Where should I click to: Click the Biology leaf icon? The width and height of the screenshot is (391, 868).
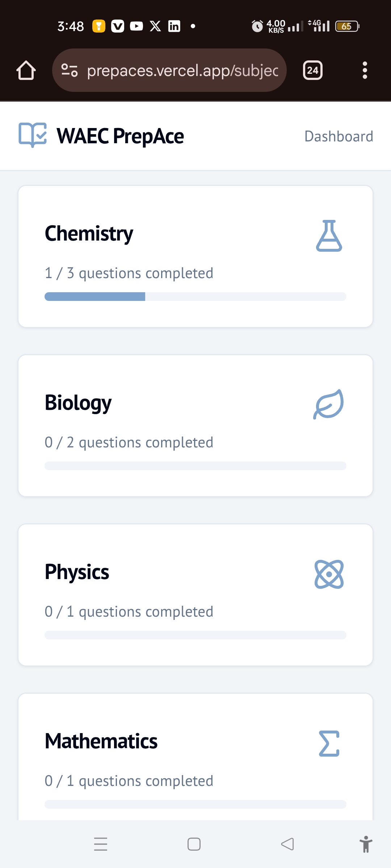[329, 404]
